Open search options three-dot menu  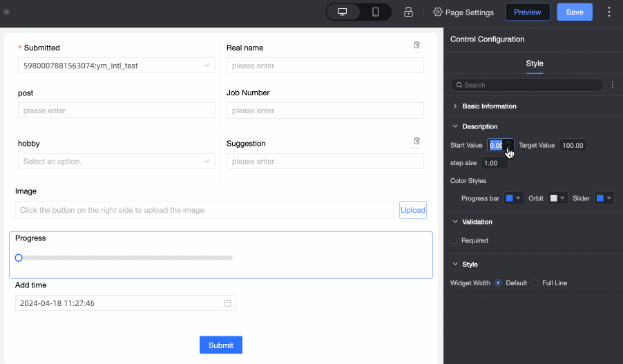pos(613,85)
